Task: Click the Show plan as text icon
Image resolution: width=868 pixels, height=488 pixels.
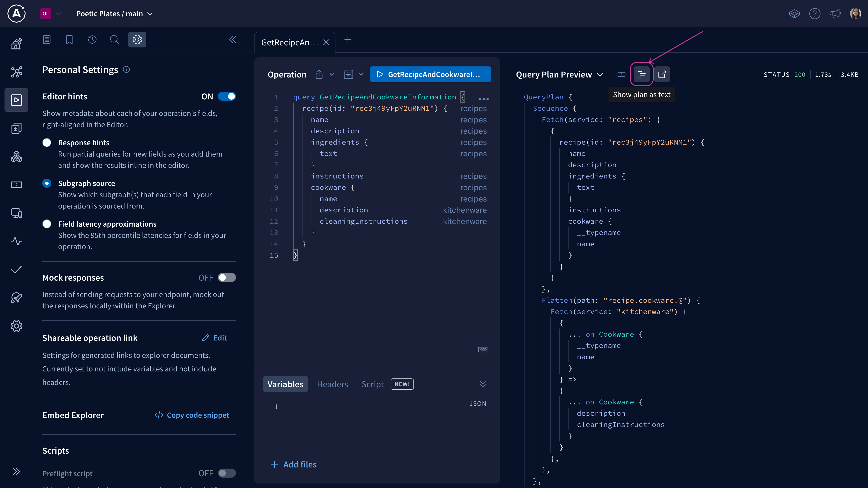Action: [x=641, y=74]
